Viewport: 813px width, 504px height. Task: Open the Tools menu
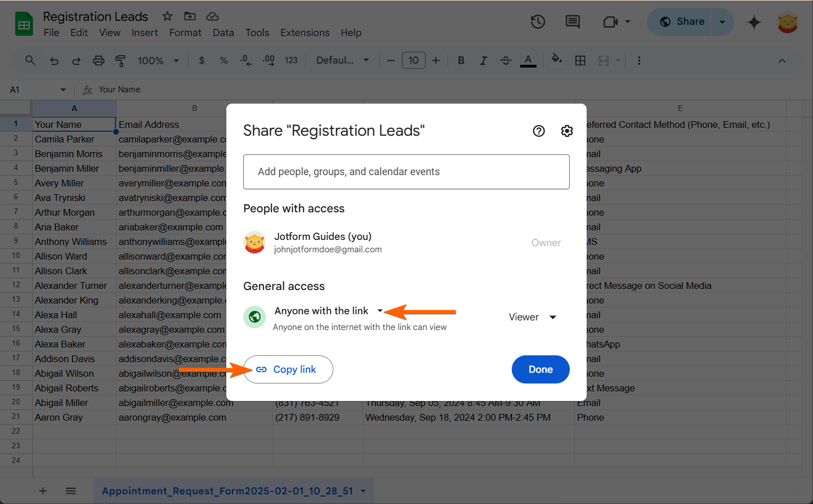[257, 33]
